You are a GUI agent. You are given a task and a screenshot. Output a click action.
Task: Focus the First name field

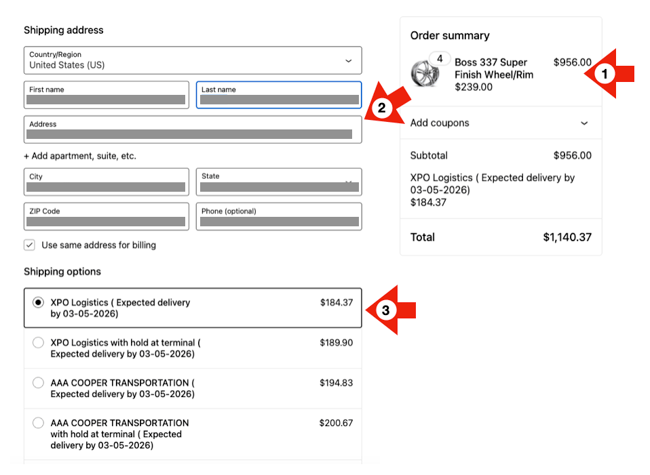click(107, 95)
